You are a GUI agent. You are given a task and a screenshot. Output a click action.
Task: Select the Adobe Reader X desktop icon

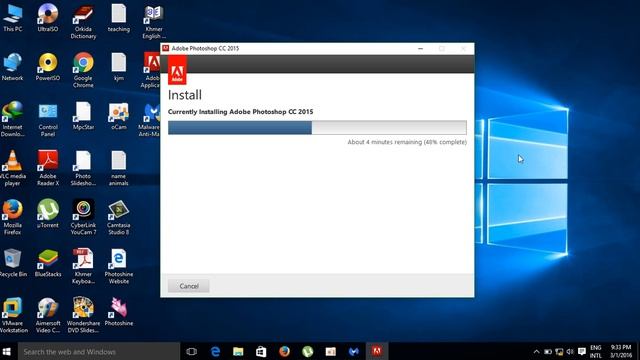(x=48, y=169)
